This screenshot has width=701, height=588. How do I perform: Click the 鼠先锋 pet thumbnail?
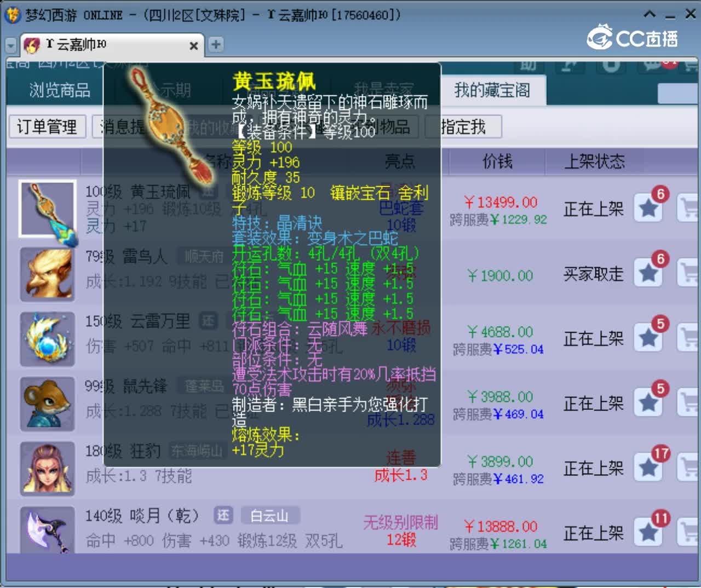click(47, 404)
